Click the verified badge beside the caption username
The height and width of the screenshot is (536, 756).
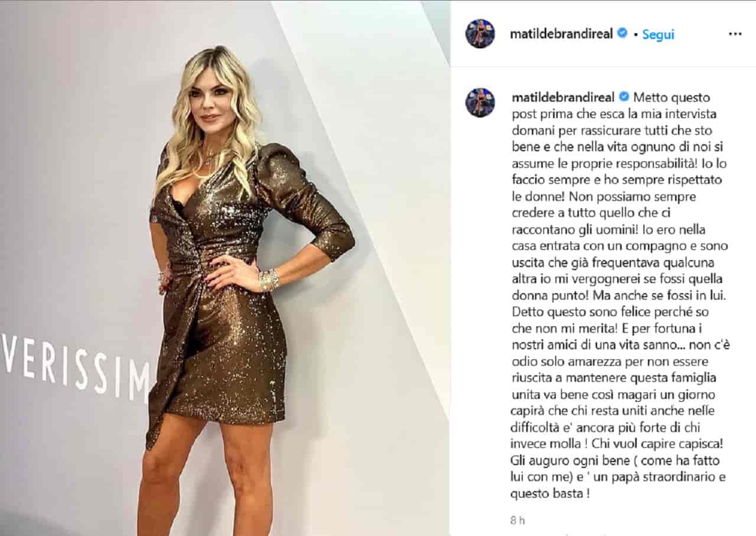point(622,97)
